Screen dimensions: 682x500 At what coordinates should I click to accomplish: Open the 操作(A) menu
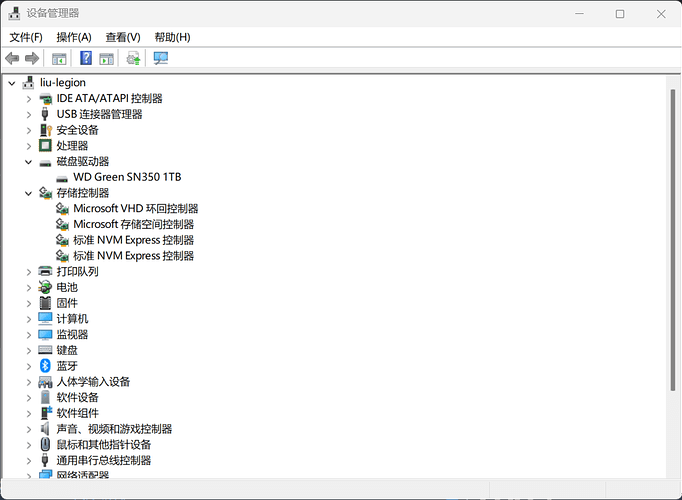pyautogui.click(x=74, y=37)
